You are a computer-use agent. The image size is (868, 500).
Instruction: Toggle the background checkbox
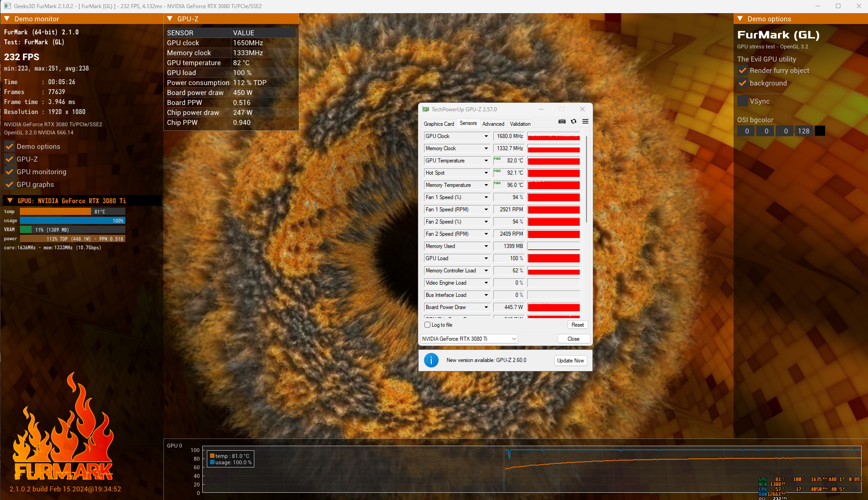coord(742,83)
